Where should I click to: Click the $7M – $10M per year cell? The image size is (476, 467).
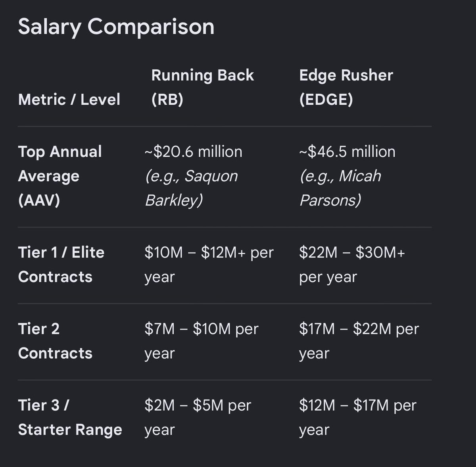coord(202,341)
